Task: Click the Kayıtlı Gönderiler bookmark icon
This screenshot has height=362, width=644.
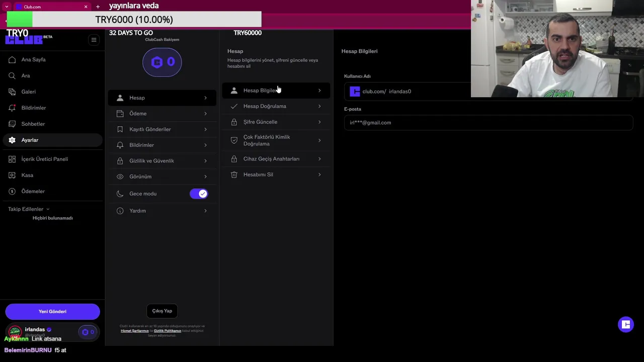Action: (x=120, y=129)
